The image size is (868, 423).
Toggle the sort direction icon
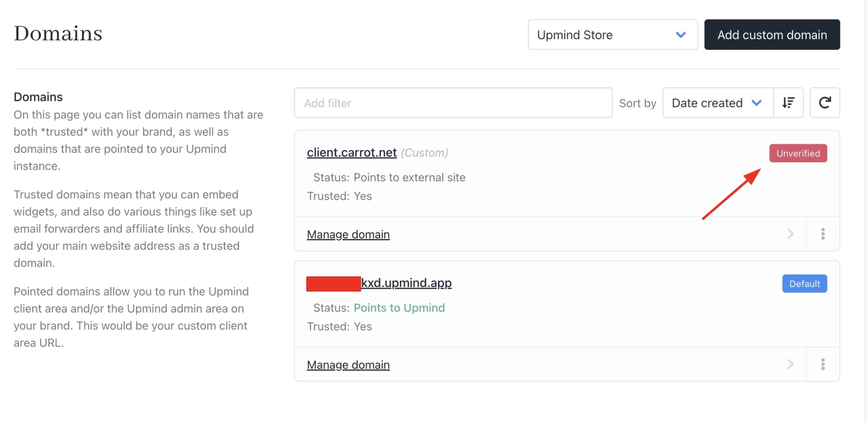(x=789, y=103)
